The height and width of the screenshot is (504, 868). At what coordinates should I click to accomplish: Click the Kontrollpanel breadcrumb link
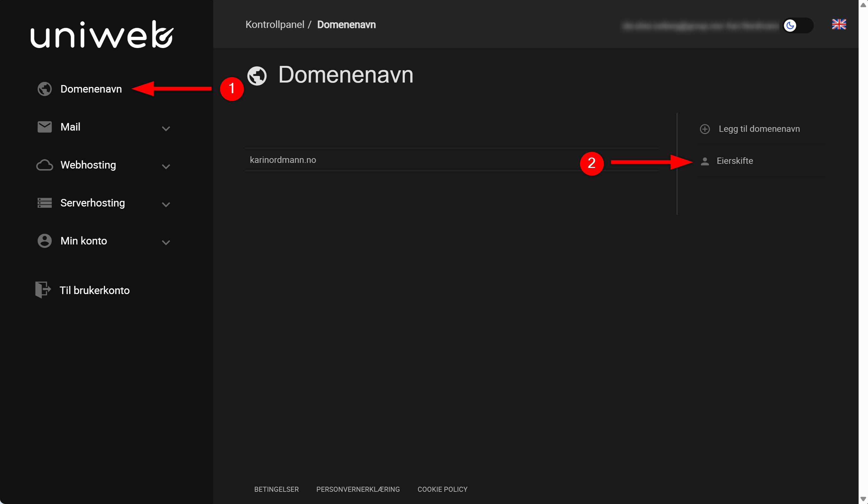(275, 24)
